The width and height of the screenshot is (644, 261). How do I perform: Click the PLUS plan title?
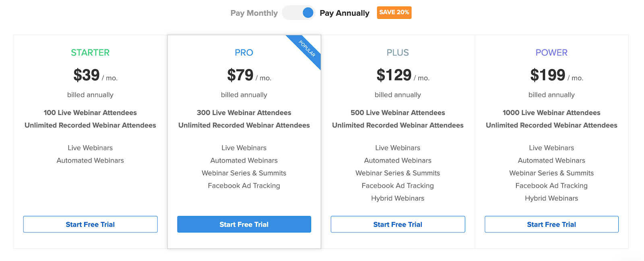click(398, 53)
